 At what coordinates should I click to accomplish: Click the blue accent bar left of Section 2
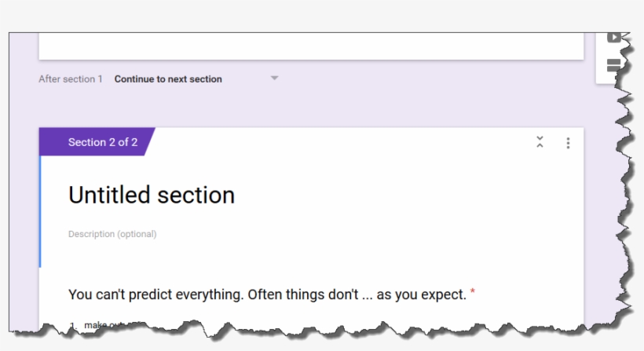[x=40, y=212]
